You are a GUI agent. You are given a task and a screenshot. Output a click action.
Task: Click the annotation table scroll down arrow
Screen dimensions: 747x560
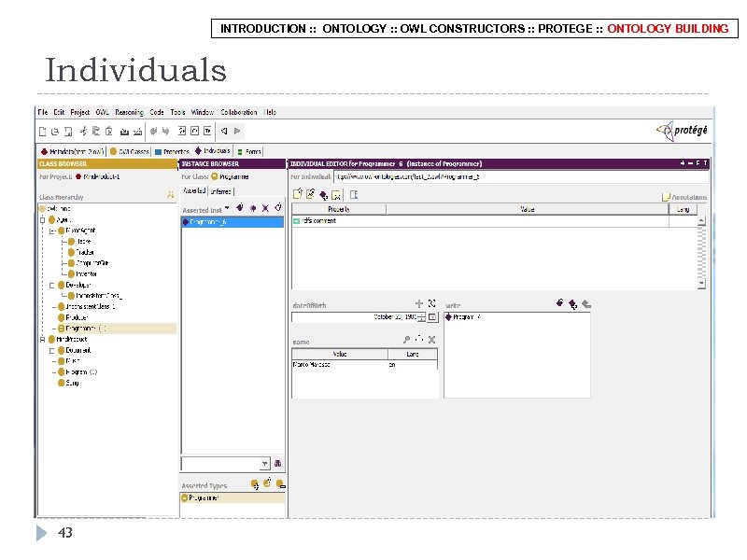click(x=701, y=284)
